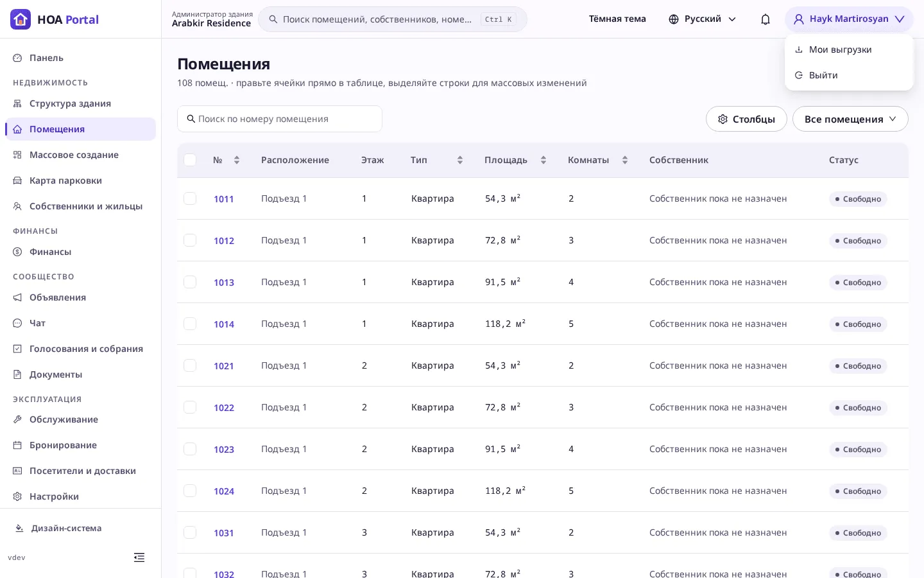
Task: Choose Мои выгрузки from user menu
Action: point(849,49)
